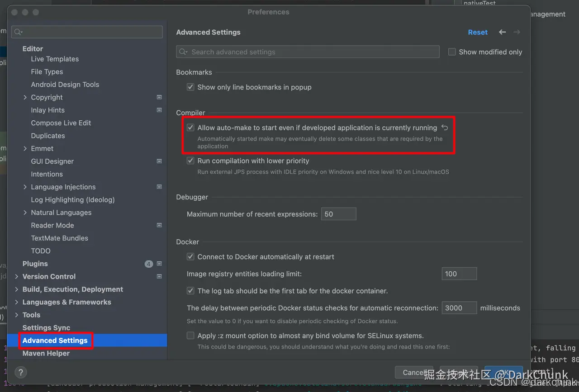
Task: Open Maven Helper settings
Action: coord(46,353)
